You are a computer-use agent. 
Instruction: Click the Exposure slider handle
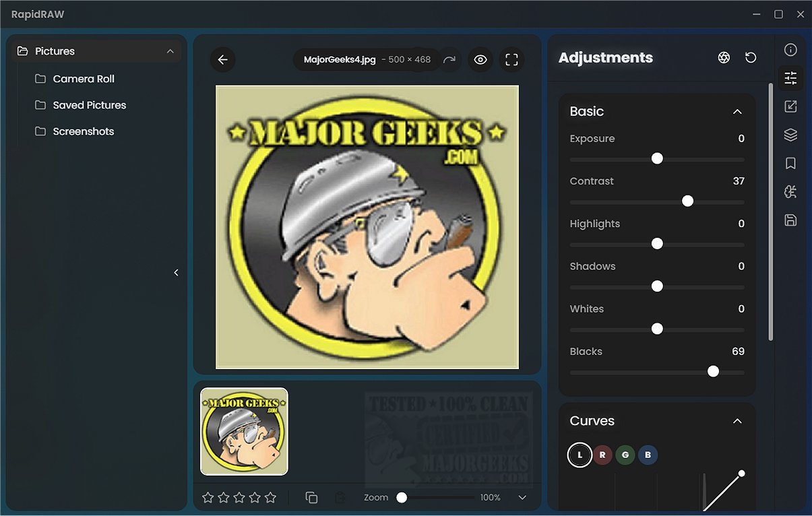[x=657, y=158]
